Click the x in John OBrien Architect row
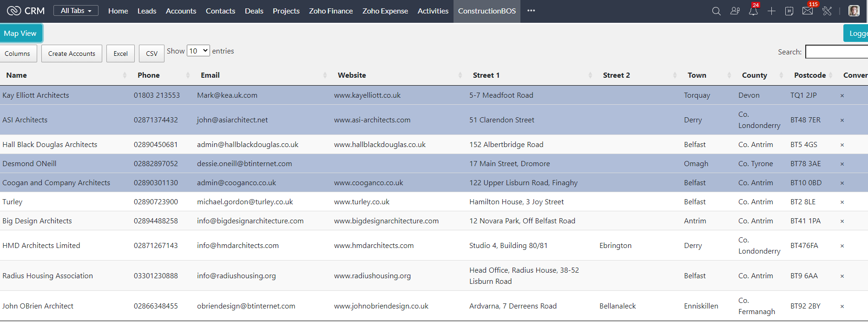 point(842,306)
